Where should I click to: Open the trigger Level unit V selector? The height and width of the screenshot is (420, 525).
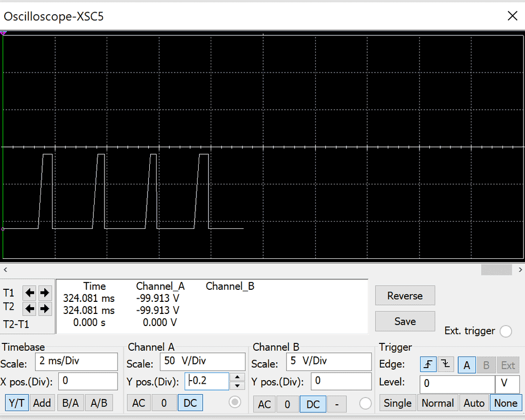[x=507, y=384]
